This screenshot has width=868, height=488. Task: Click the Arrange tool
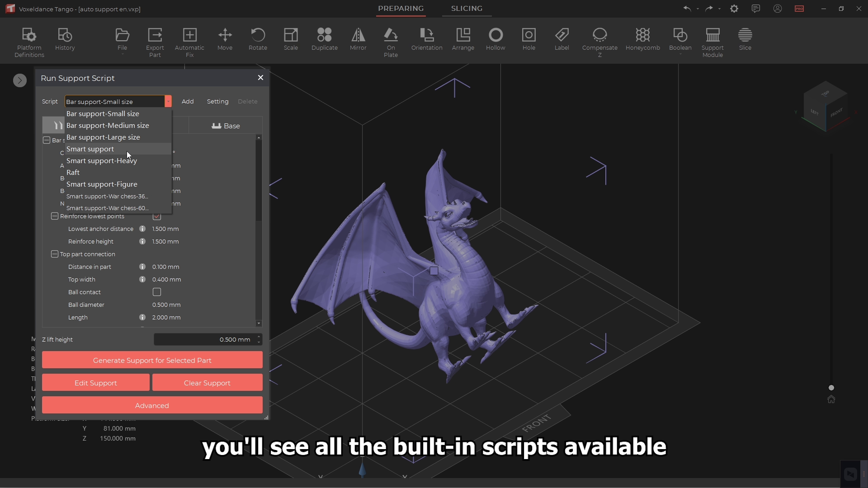click(463, 39)
